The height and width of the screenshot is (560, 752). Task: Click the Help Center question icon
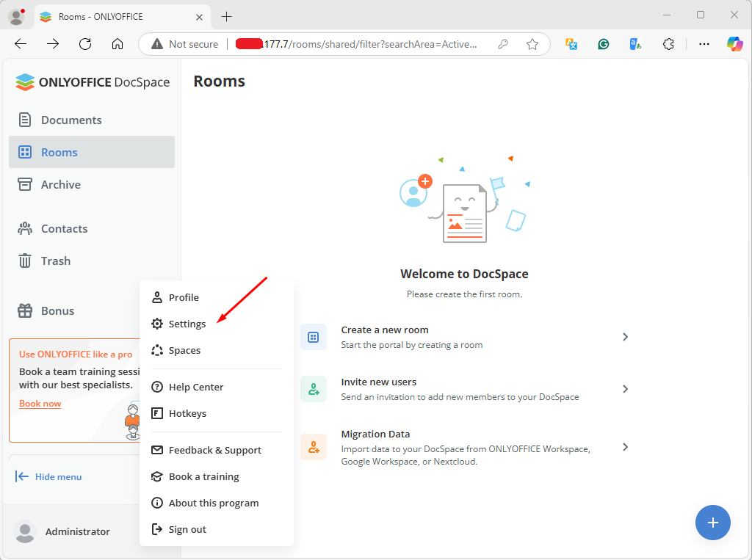click(157, 387)
